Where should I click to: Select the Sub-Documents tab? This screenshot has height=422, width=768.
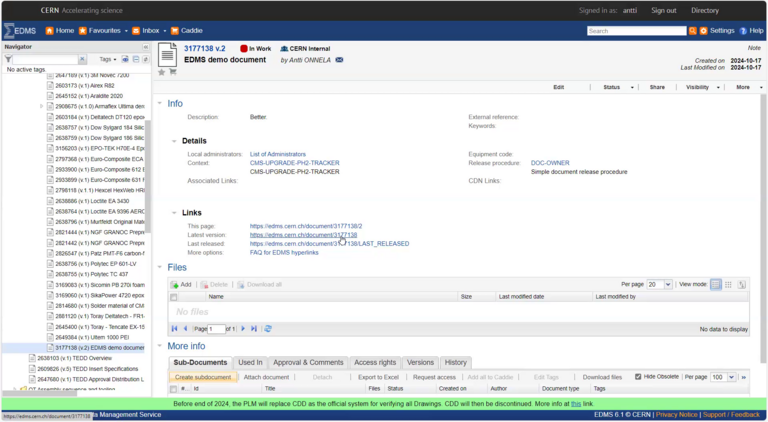pos(200,362)
